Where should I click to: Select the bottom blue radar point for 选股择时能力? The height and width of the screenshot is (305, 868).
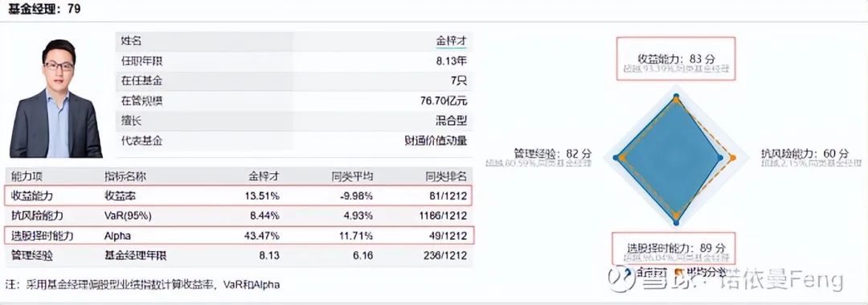(x=676, y=222)
